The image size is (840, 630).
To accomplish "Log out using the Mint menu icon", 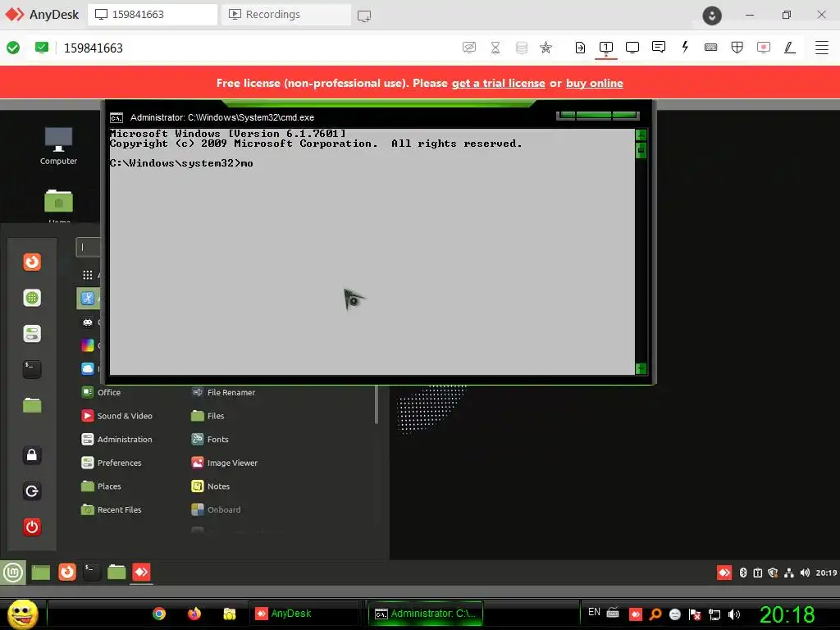I will (x=32, y=491).
